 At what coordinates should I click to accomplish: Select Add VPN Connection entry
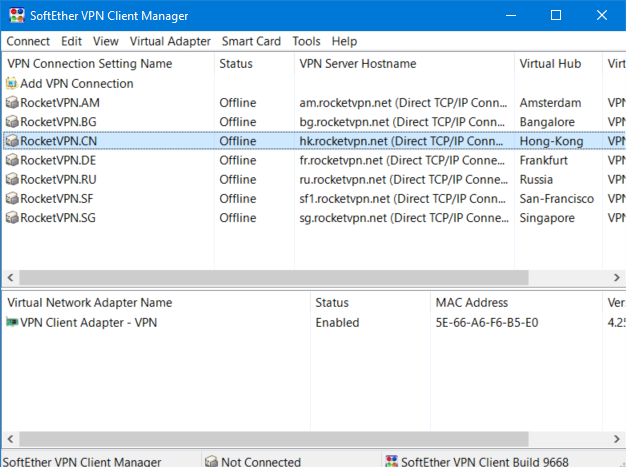(77, 83)
